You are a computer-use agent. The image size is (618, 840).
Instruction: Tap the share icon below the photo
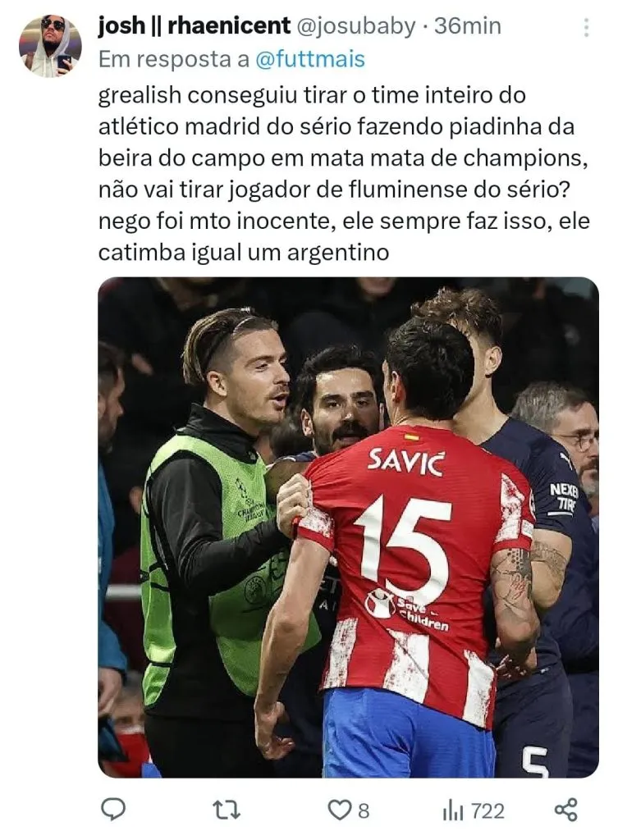[565, 810]
